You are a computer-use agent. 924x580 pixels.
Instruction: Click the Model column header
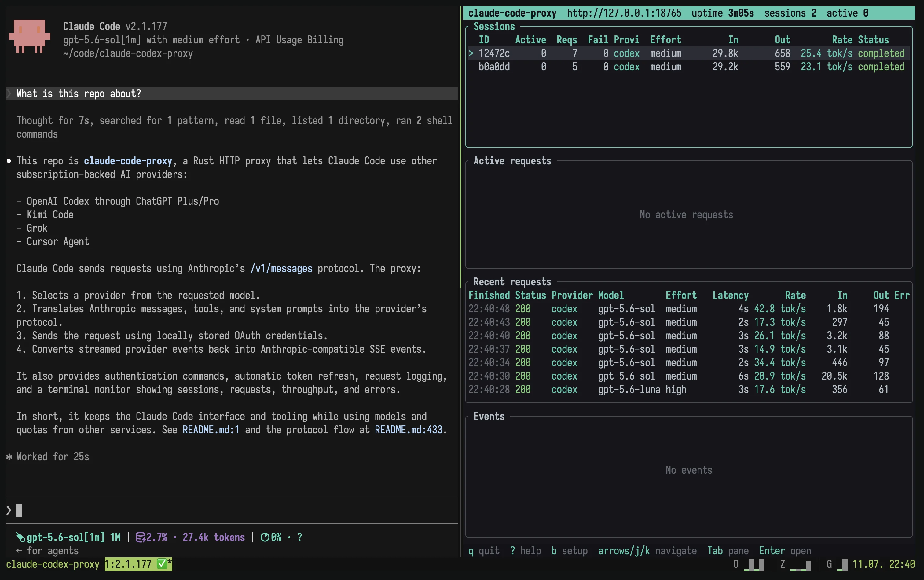(610, 296)
